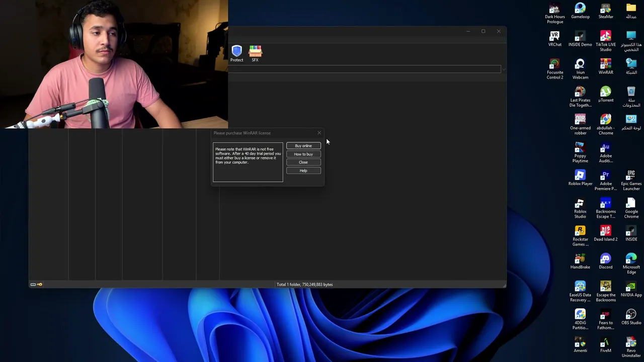Select the سلة المحذوفات (Recycle Bin) icon

(x=631, y=97)
